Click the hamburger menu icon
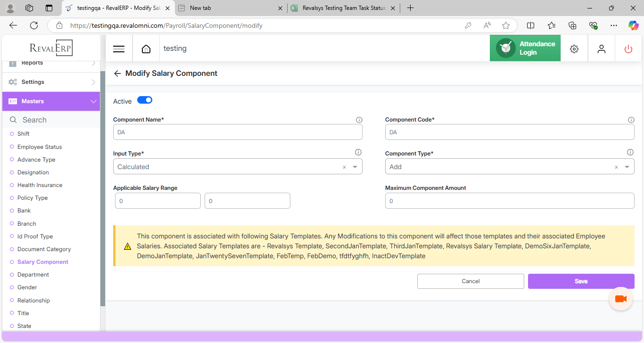Viewport: 644px width, 343px height. coord(119,49)
